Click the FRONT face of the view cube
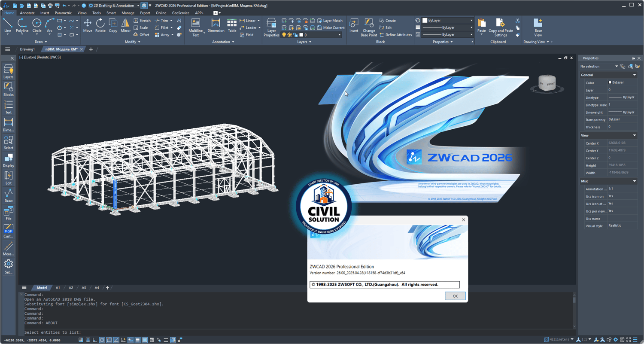 click(x=550, y=84)
